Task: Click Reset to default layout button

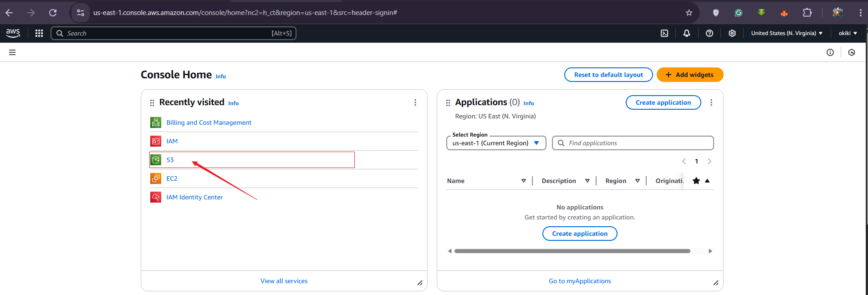Action: pyautogui.click(x=608, y=75)
